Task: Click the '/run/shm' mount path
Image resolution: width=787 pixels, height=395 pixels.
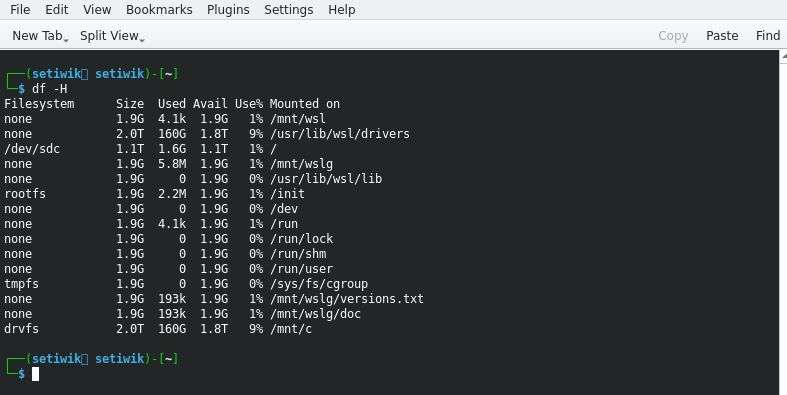Action: tap(298, 254)
